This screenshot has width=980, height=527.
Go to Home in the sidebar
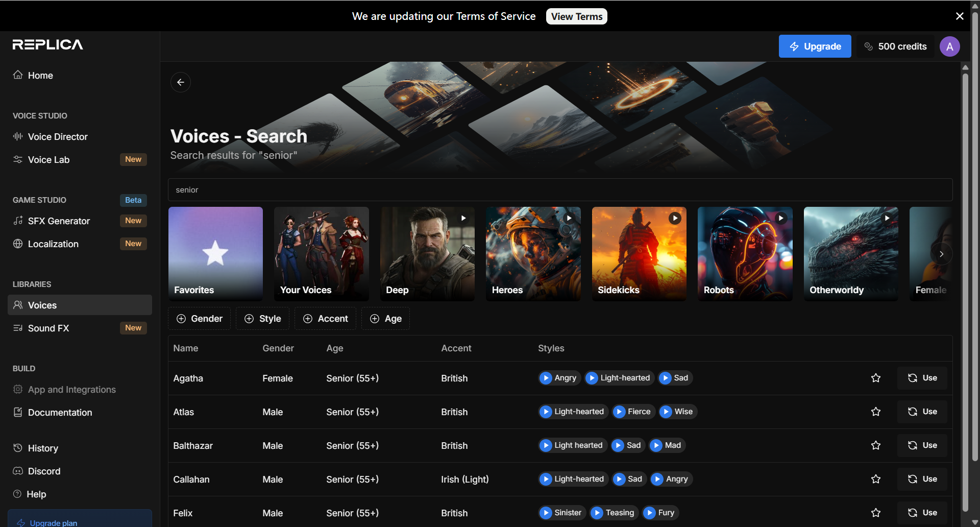[80, 75]
